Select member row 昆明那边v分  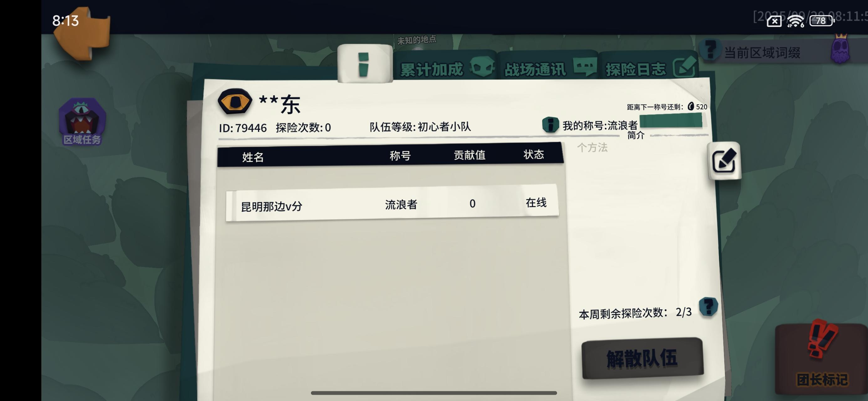click(392, 203)
